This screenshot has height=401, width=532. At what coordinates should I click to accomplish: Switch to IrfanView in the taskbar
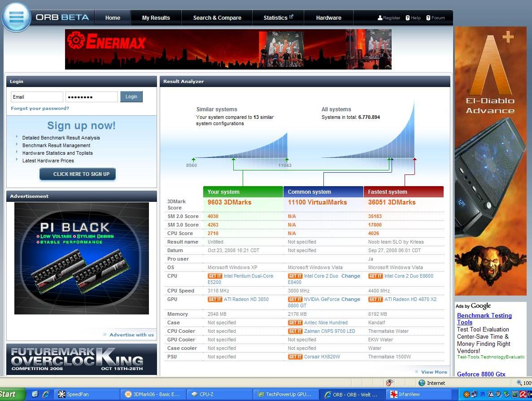pyautogui.click(x=419, y=394)
